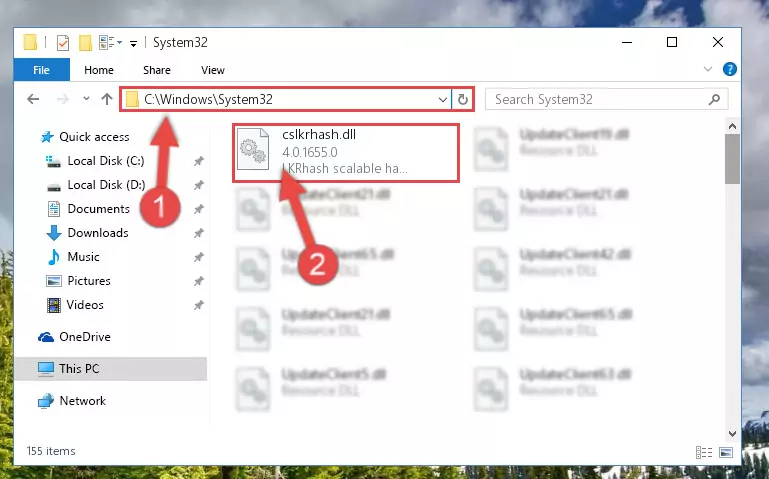Click the 155 items status text
The height and width of the screenshot is (479, 769).
[51, 451]
